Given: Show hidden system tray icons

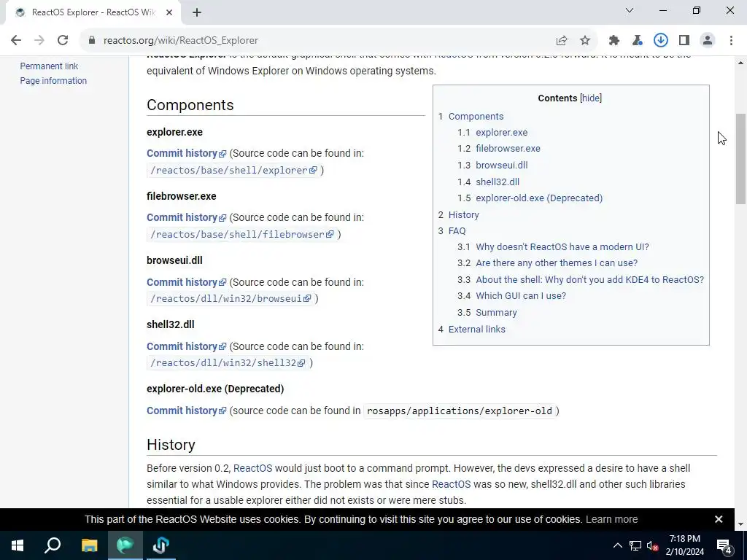Looking at the screenshot, I should 617,545.
